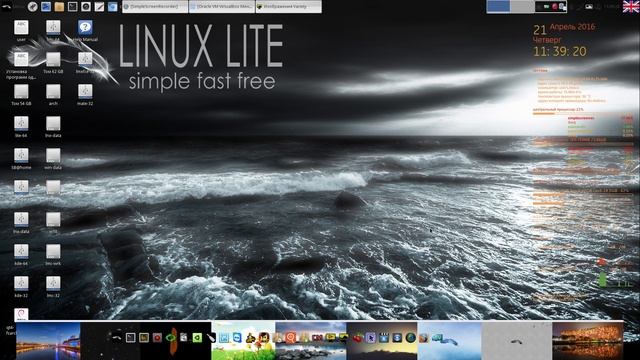Click the red record icon in dock
This screenshot has width=640, height=360.
point(157,338)
